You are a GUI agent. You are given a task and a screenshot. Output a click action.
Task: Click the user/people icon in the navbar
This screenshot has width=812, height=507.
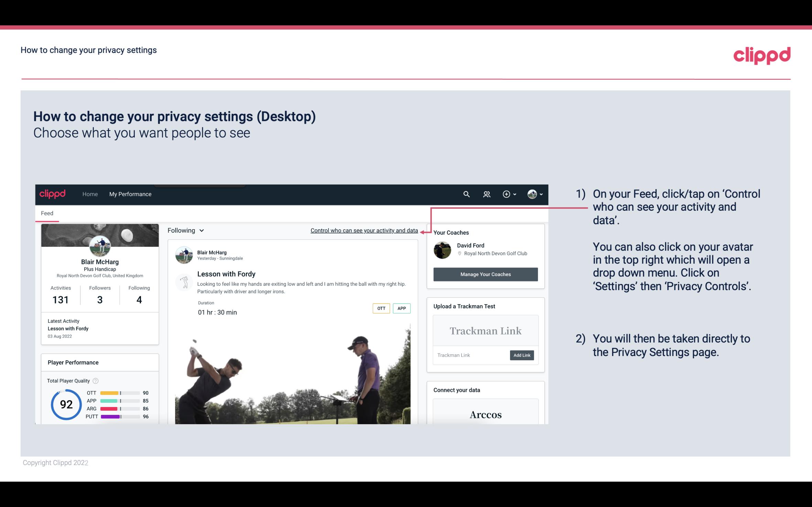point(486,194)
